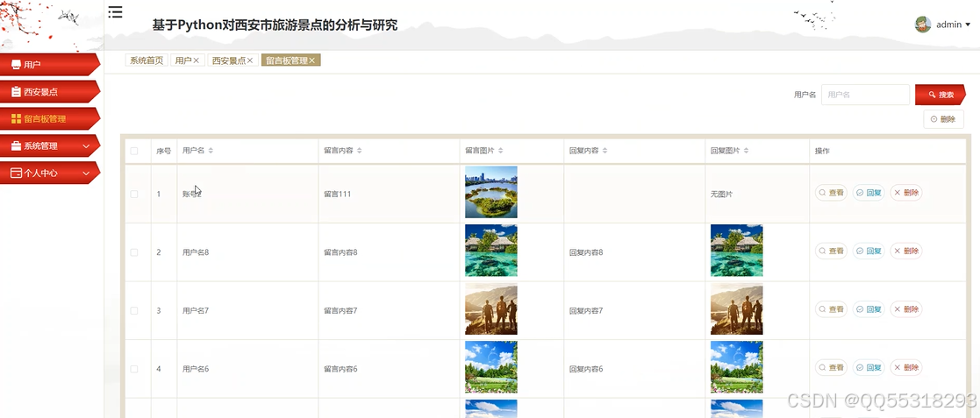Click the 用户名8 cell text
The image size is (980, 418).
click(x=196, y=252)
